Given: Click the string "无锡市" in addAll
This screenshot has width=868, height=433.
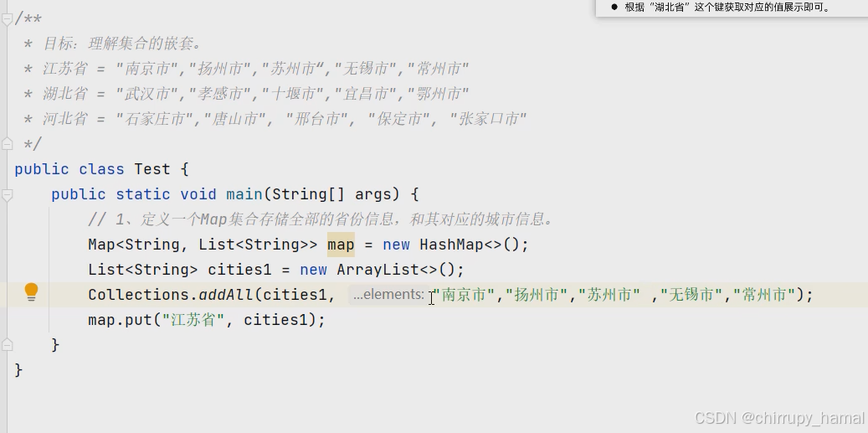Looking at the screenshot, I should (x=692, y=295).
